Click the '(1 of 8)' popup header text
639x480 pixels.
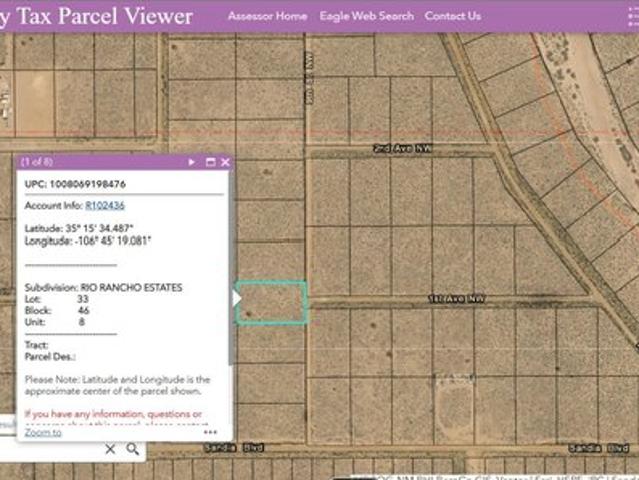(x=37, y=162)
